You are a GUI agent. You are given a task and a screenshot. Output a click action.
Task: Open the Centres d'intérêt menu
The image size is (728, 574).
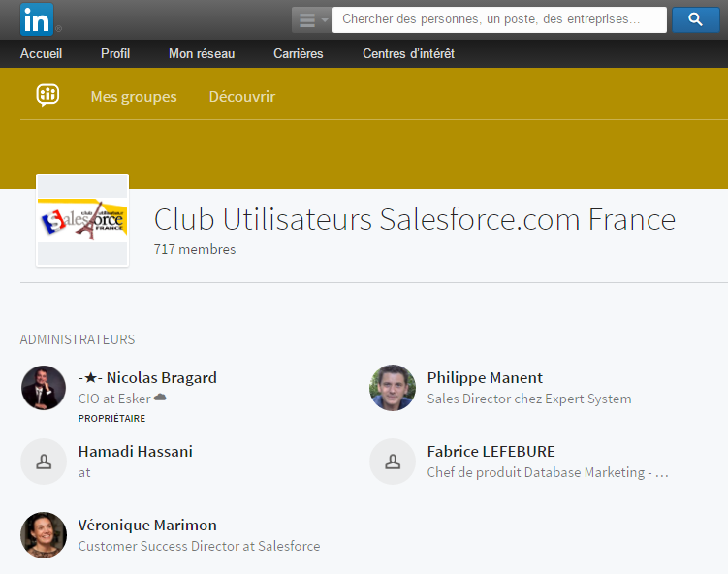pos(408,54)
